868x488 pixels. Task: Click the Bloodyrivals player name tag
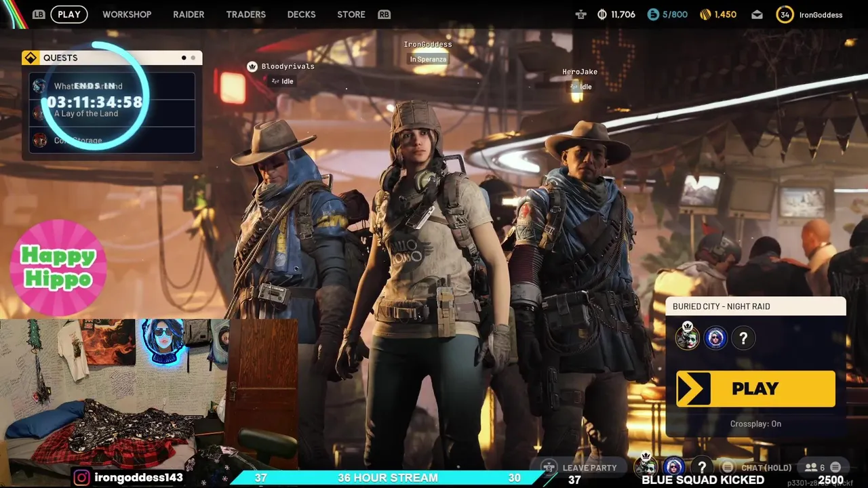pos(288,66)
